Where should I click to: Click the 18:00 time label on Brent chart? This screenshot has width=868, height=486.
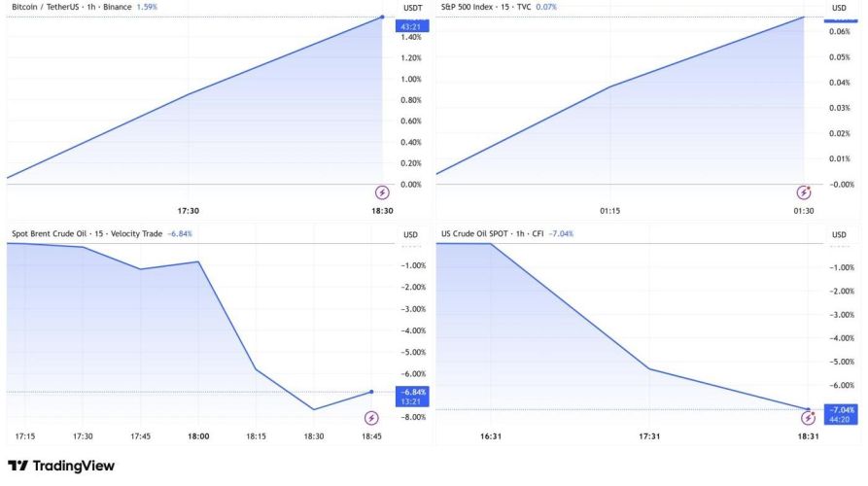198,436
